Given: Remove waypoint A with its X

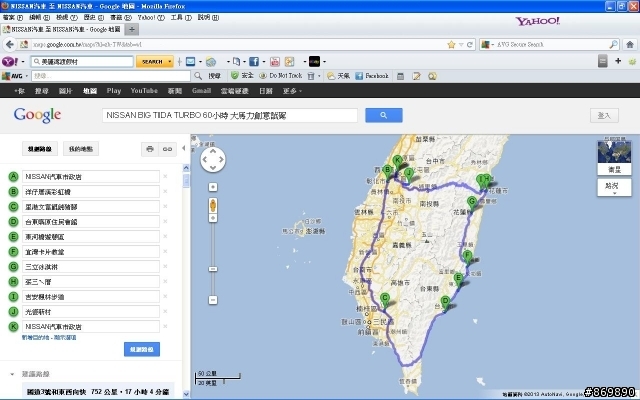Looking at the screenshot, I should tap(165, 176).
